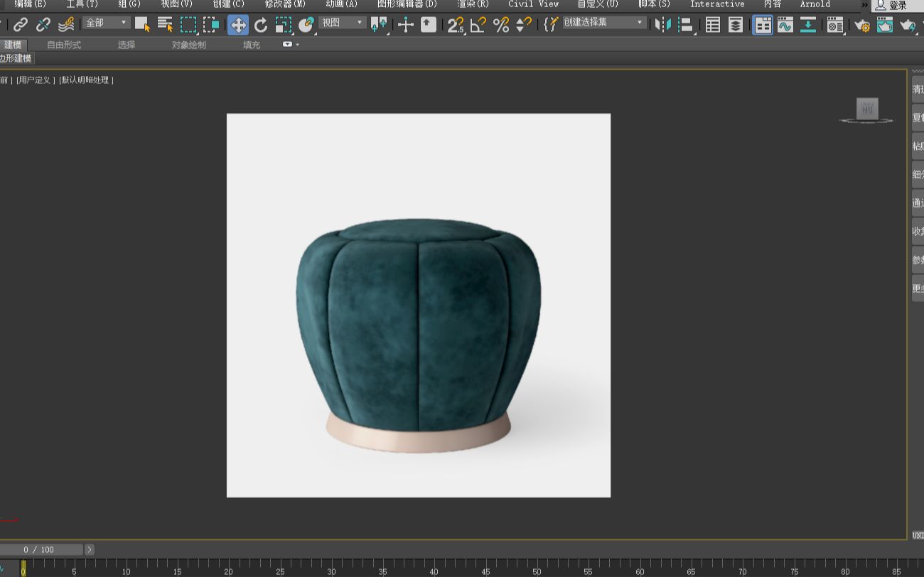Toggle Angle Snap

[478, 25]
